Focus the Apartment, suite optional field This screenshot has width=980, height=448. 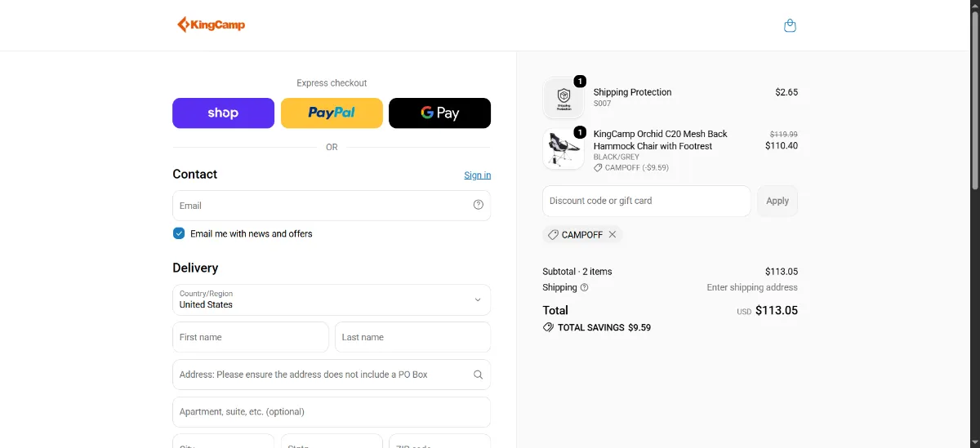pos(332,412)
